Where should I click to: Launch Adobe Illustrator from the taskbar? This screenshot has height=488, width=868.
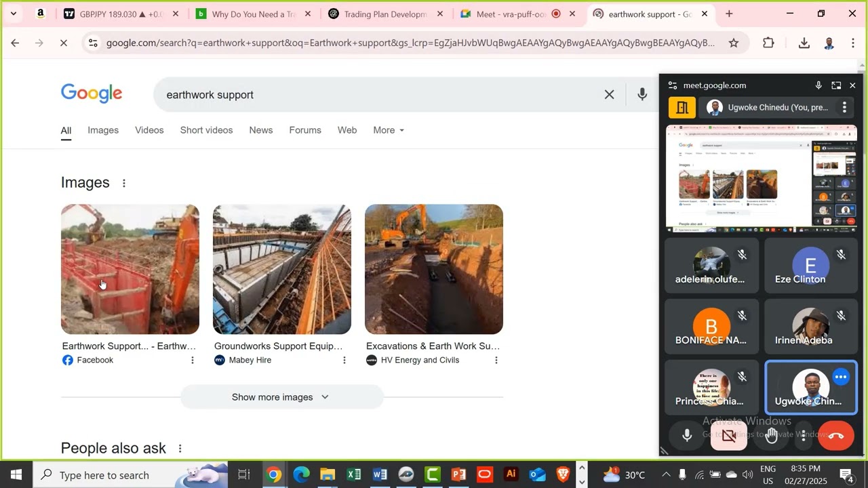point(511,474)
